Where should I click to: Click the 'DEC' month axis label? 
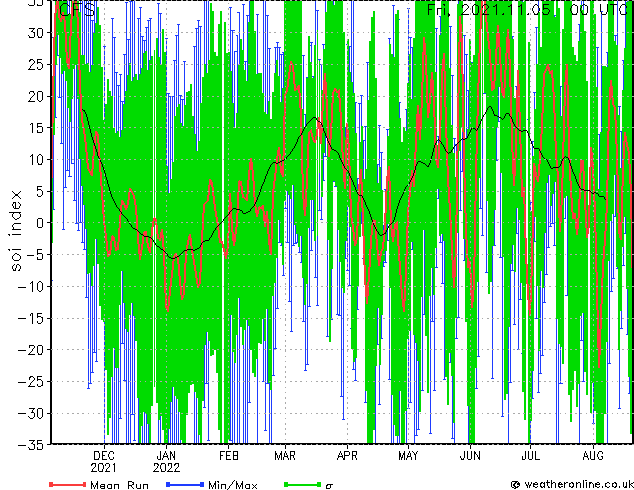pyautogui.click(x=104, y=456)
